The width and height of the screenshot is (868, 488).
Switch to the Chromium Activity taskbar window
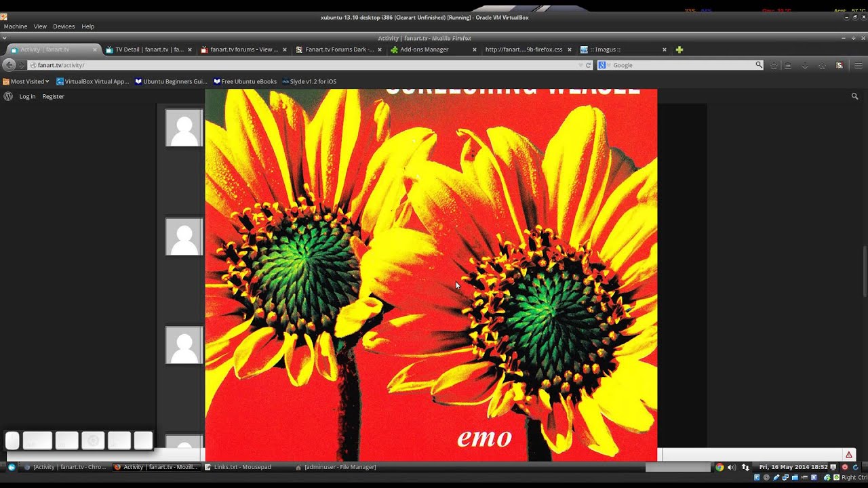[65, 467]
